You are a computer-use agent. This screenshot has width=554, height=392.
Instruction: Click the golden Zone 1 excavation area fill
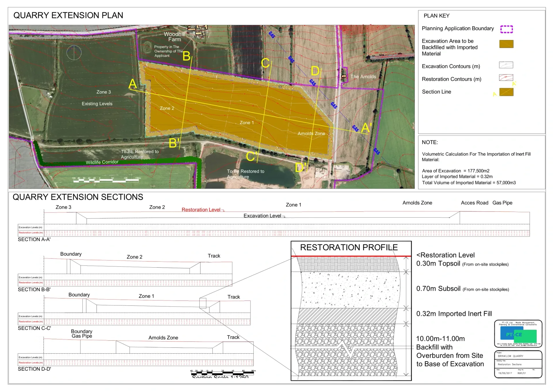(247, 123)
